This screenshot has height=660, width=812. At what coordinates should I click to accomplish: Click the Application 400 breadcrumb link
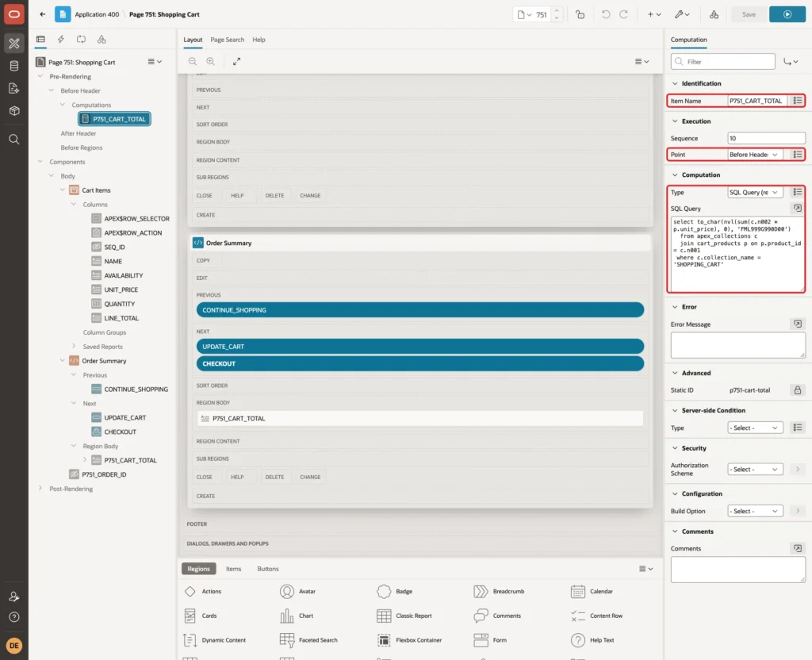pyautogui.click(x=97, y=14)
